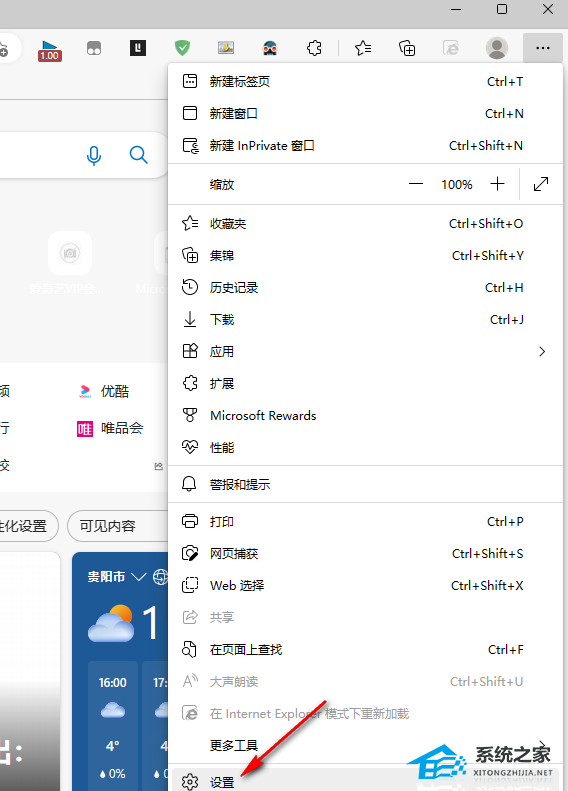The width and height of the screenshot is (568, 791).
Task: Click the Collections toolbar icon
Action: (407, 48)
